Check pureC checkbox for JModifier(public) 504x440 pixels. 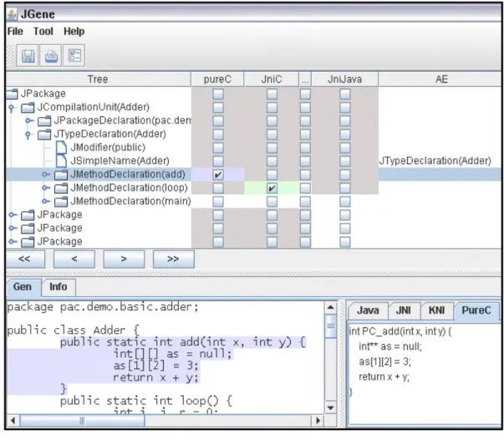tap(218, 147)
